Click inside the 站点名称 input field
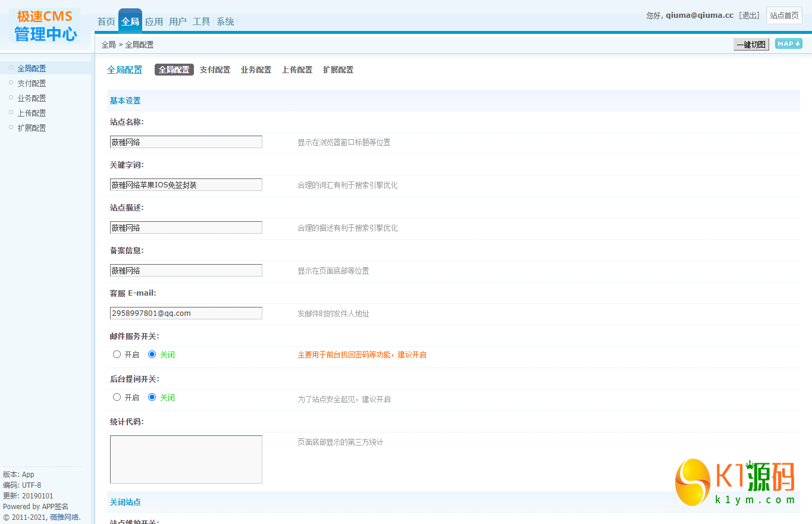Image resolution: width=812 pixels, height=524 pixels. pyautogui.click(x=185, y=142)
